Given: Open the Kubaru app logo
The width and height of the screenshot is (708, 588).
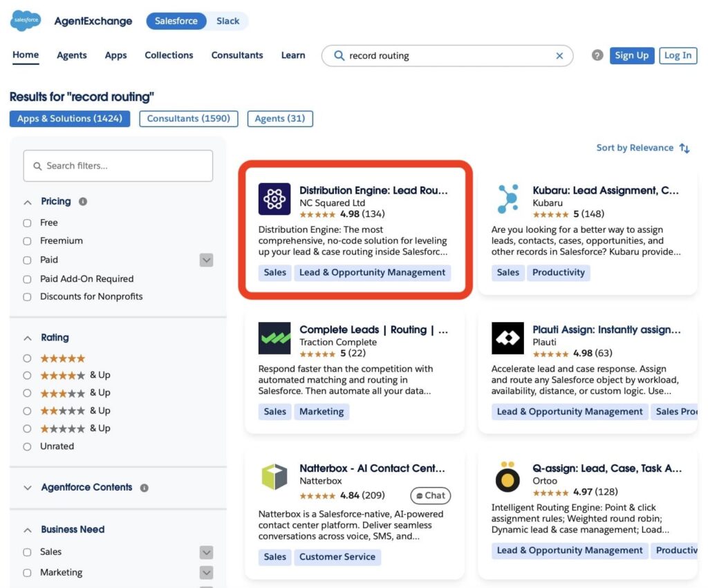Looking at the screenshot, I should [x=507, y=198].
